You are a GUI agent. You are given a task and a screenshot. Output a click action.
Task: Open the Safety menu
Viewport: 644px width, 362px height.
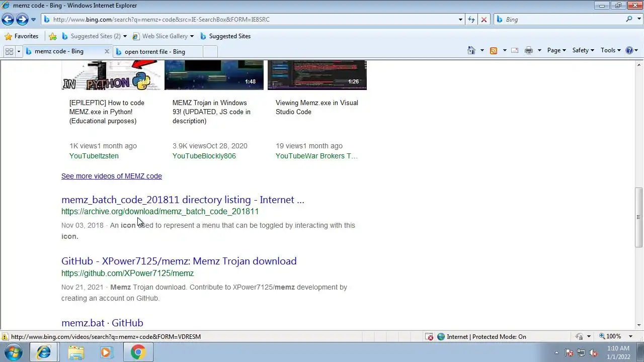tap(583, 50)
